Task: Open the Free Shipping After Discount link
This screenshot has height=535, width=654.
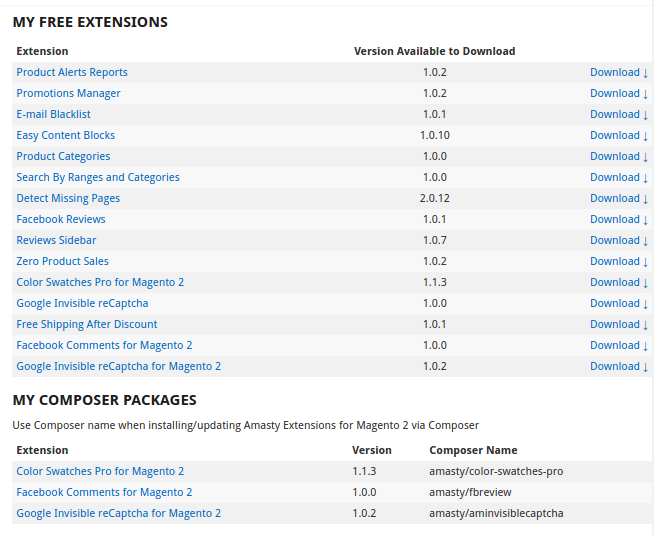Action: [x=87, y=324]
